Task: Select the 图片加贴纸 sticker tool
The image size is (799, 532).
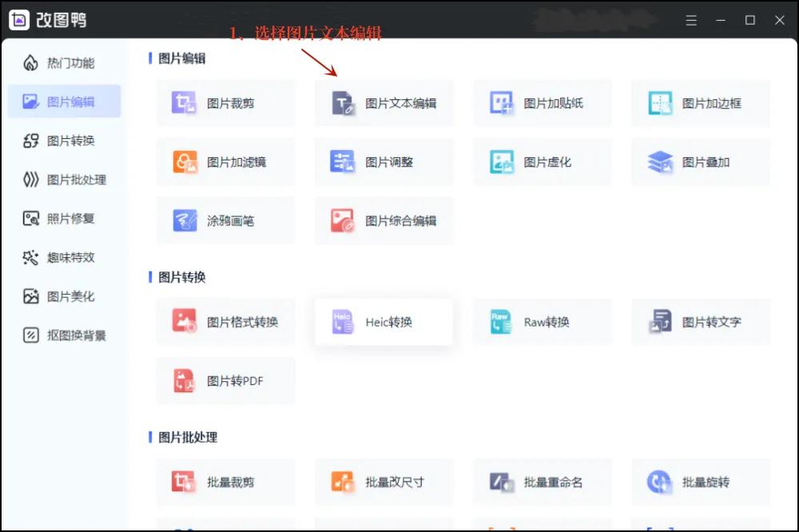Action: pos(542,102)
